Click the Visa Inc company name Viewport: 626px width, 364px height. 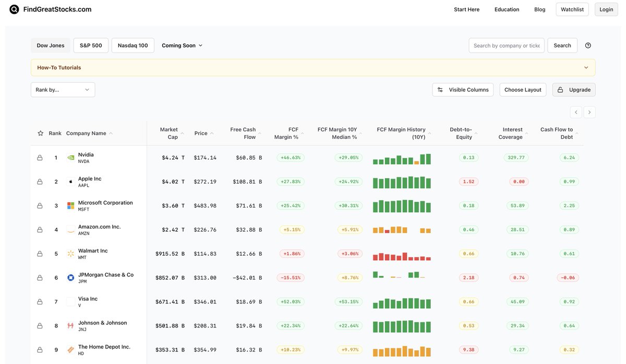(x=88, y=299)
